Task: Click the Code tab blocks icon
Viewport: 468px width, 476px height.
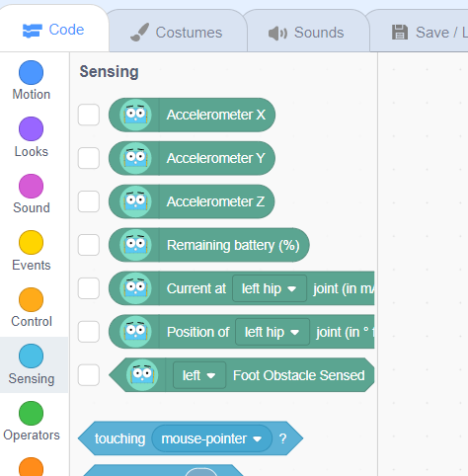Action: pyautogui.click(x=32, y=31)
